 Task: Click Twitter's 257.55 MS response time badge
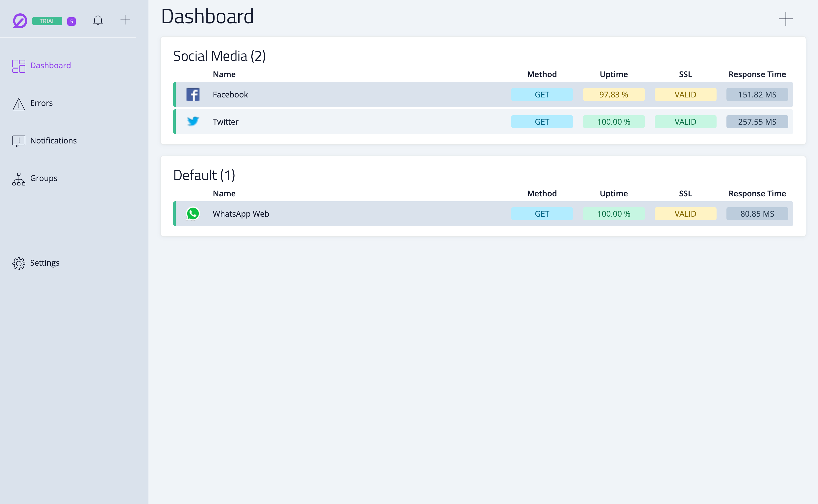[x=757, y=122]
